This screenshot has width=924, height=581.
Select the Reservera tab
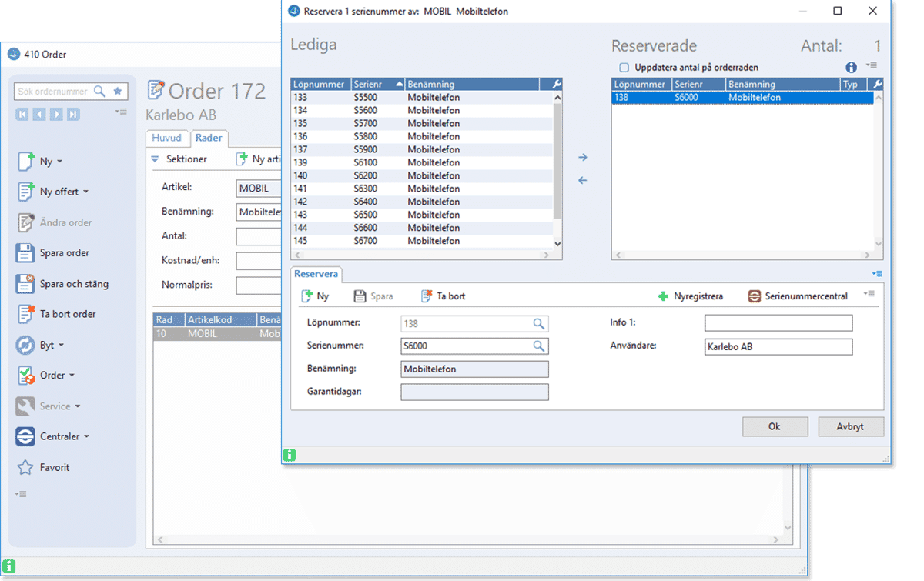point(316,274)
